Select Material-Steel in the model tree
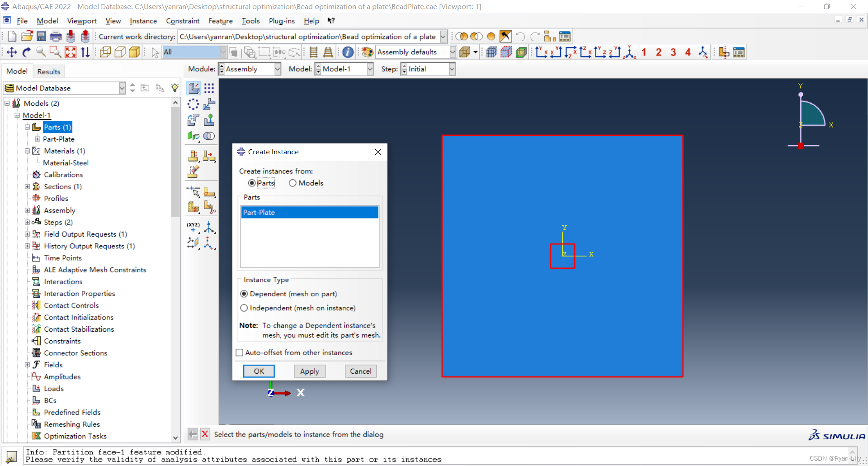The width and height of the screenshot is (868, 466). coord(66,163)
